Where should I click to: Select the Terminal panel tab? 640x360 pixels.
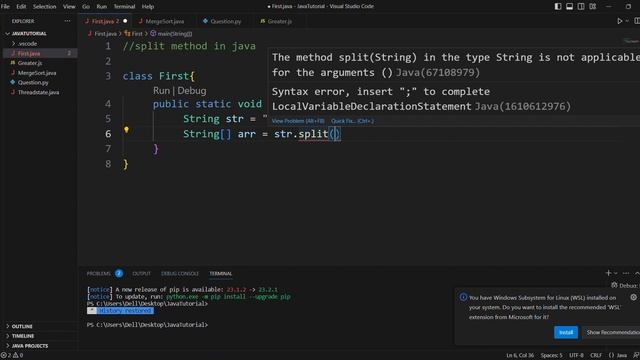pyautogui.click(x=220, y=273)
